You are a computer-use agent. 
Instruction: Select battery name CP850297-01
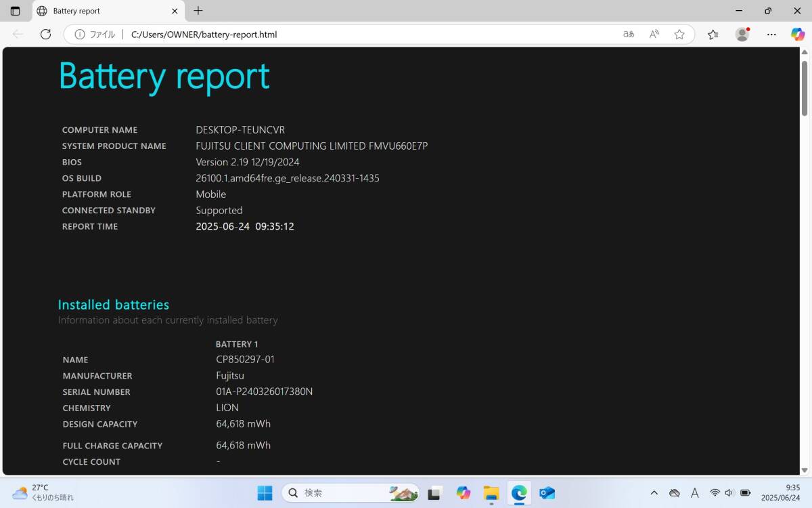coord(246,360)
